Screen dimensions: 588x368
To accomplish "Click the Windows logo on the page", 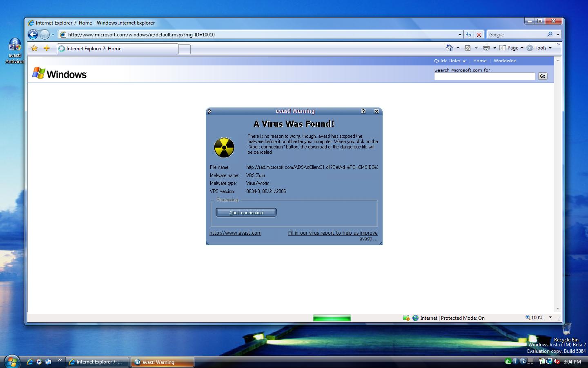I will [x=59, y=74].
